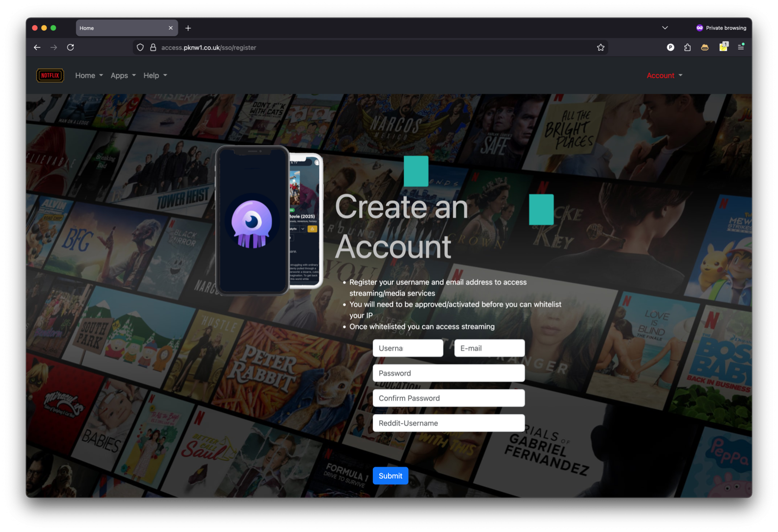Viewport: 778px width, 532px height.
Task: Click the "Once whitelisted you can access streaming" text
Action: (x=422, y=326)
